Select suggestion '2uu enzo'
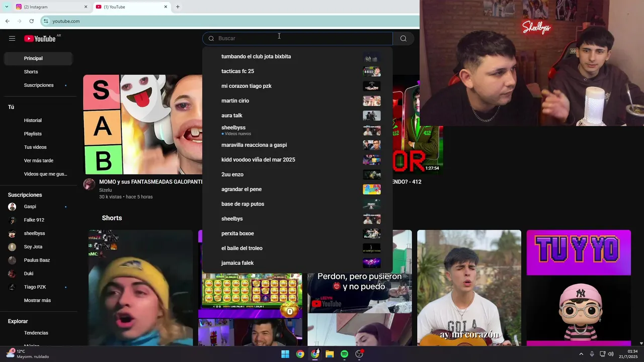 click(297, 174)
